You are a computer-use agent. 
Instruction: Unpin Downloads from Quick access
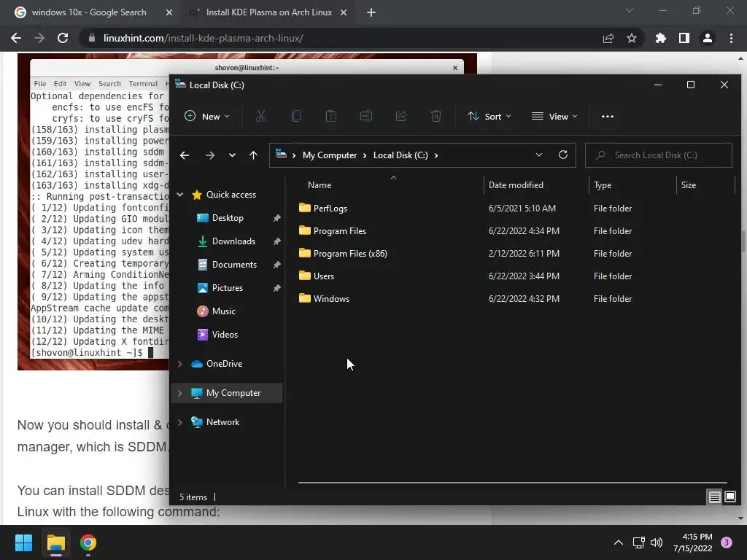click(276, 241)
